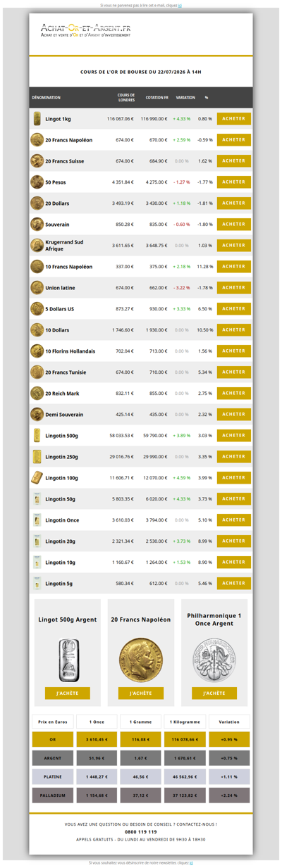Click the Souverain coin icon
This screenshot has width=282, height=868.
point(37,225)
